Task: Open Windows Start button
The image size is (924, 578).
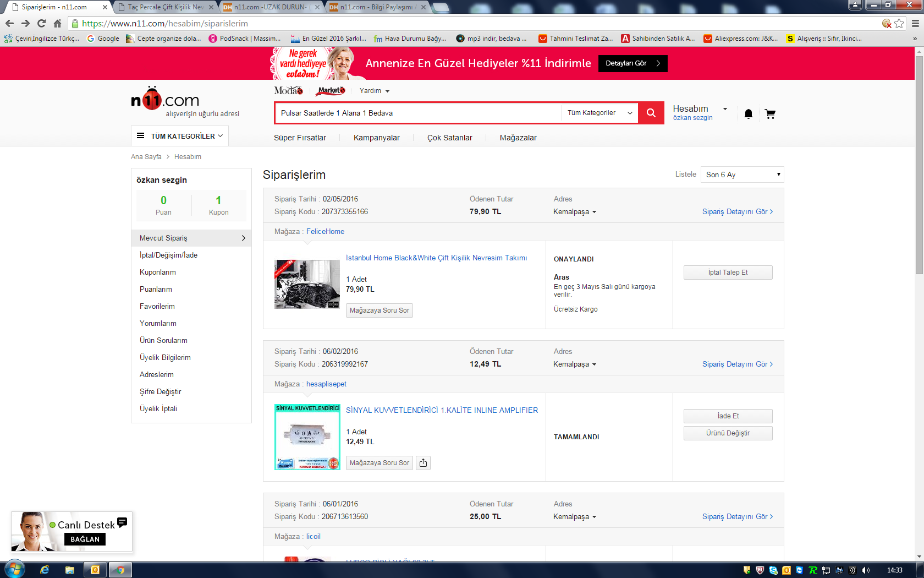Action: click(14, 569)
